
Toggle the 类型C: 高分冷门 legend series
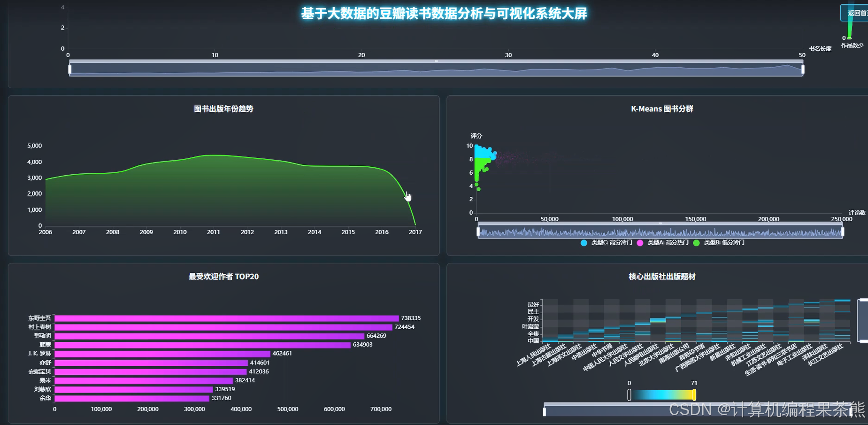[x=606, y=243]
